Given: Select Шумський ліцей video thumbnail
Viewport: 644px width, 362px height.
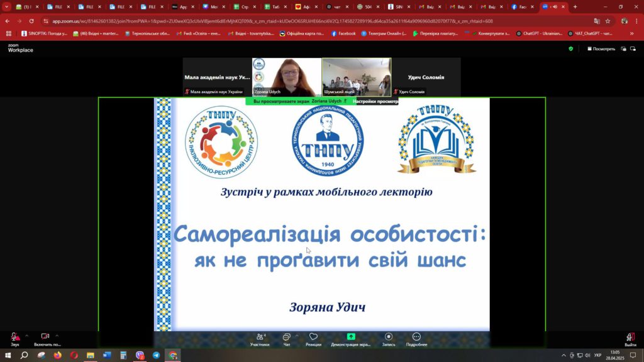Looking at the screenshot, I should 357,77.
